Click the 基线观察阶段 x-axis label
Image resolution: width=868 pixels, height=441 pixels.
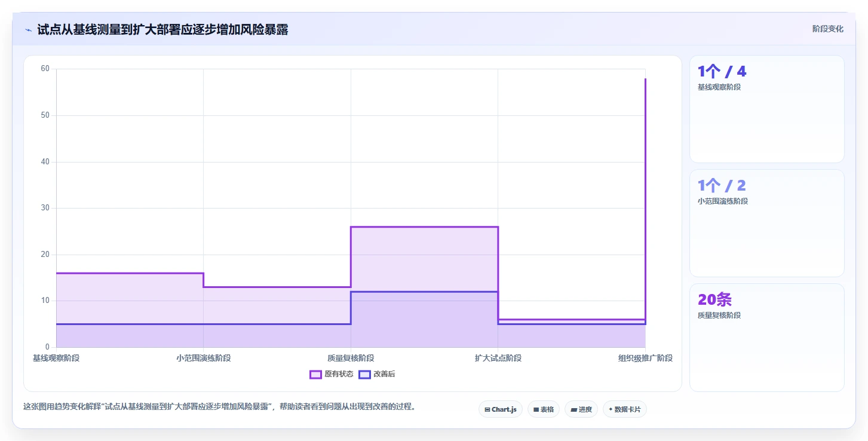pyautogui.click(x=56, y=358)
